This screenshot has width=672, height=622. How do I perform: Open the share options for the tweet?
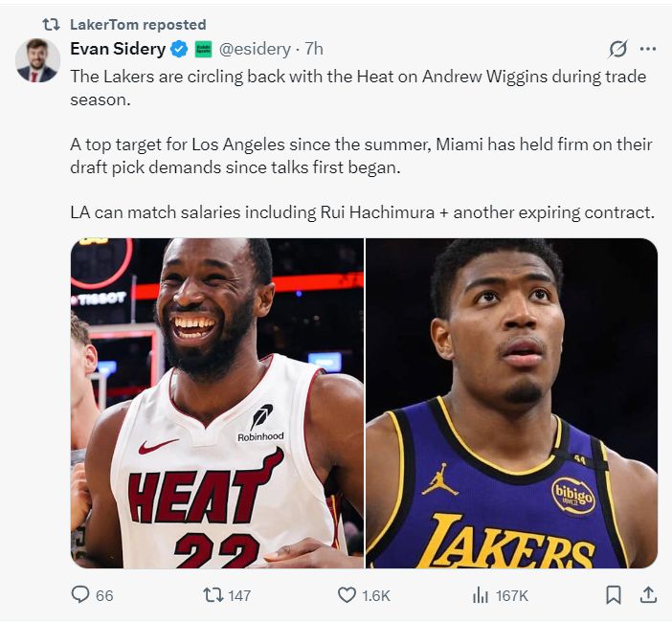tap(648, 595)
